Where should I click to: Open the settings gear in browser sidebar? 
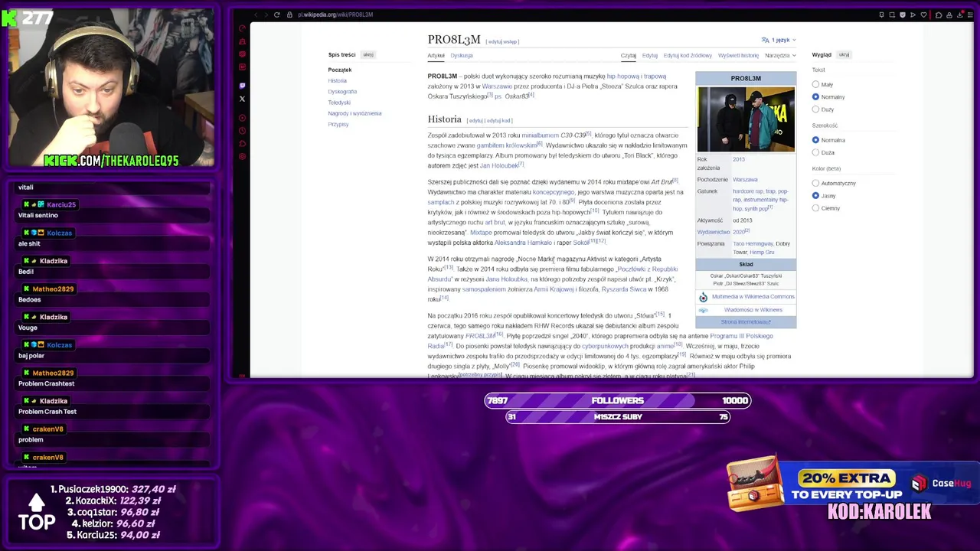[243, 156]
